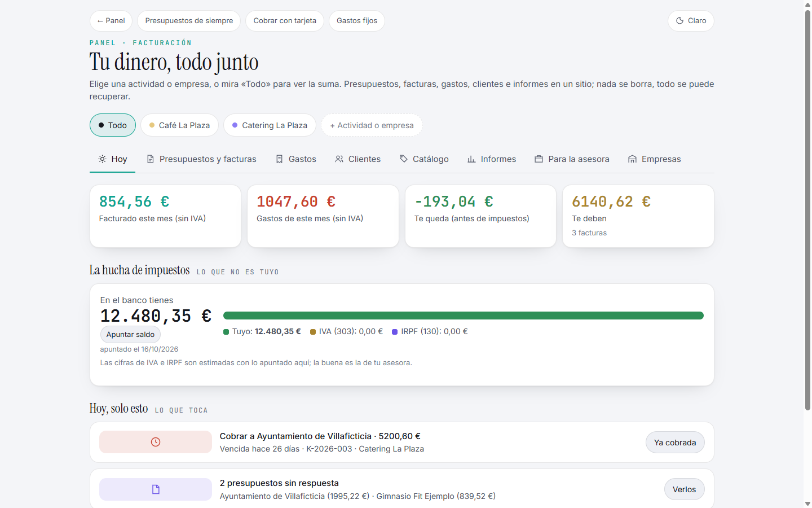Click the people icon beside Clientes
Screen dimensions: 812x508
tap(339, 159)
